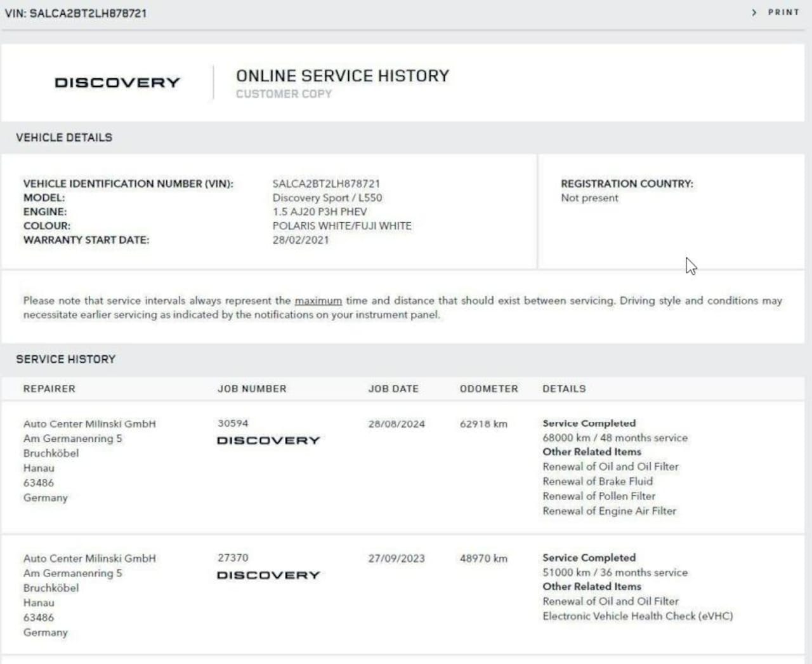
Task: Click job date '28/08/2024'
Action: [x=396, y=423]
